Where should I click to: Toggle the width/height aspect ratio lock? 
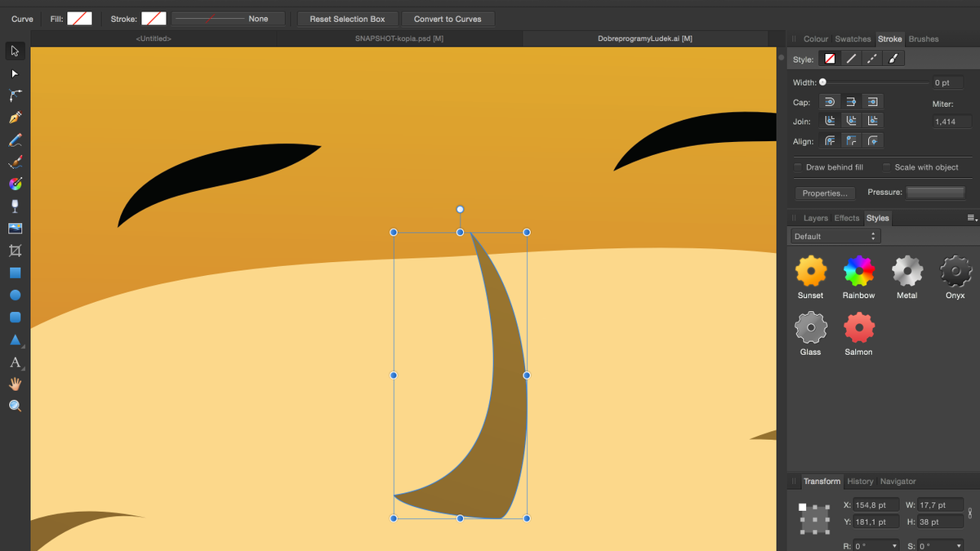pyautogui.click(x=970, y=513)
